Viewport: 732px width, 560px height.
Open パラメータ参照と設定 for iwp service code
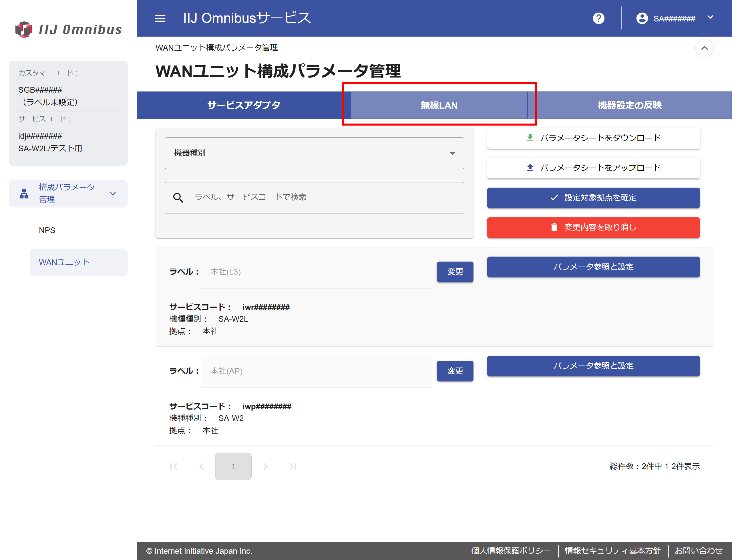[593, 366]
